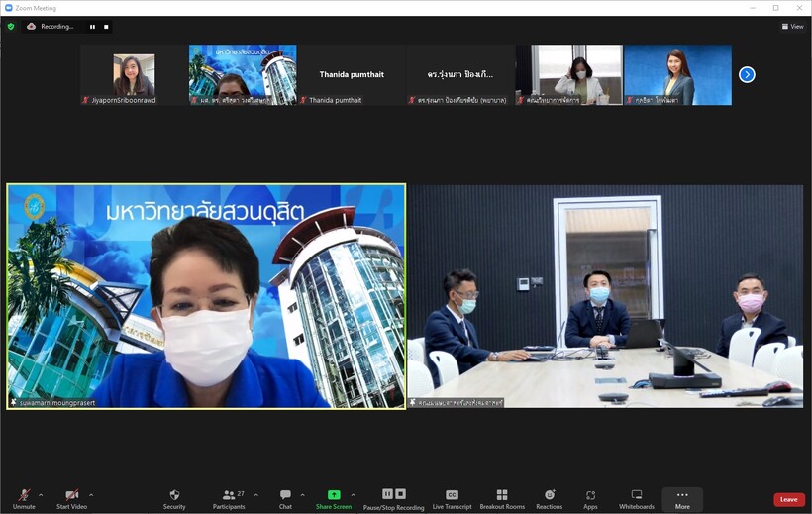Click the View layout button
Image resolution: width=812 pixels, height=514 pixels.
(x=792, y=26)
